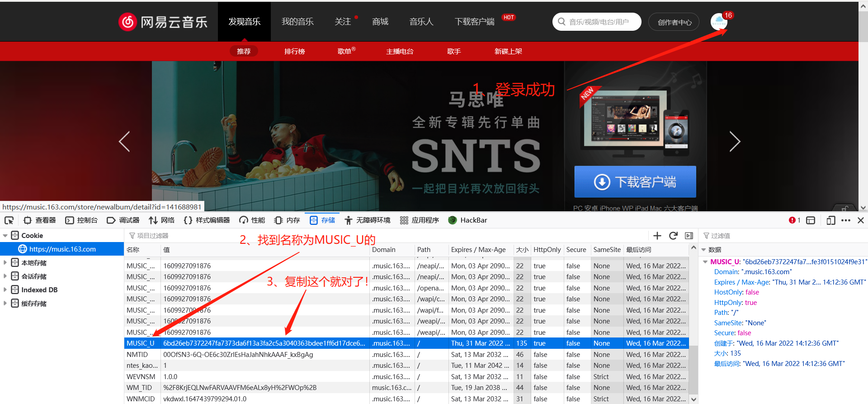Close the developer tools panel
The image size is (868, 404).
(x=861, y=220)
